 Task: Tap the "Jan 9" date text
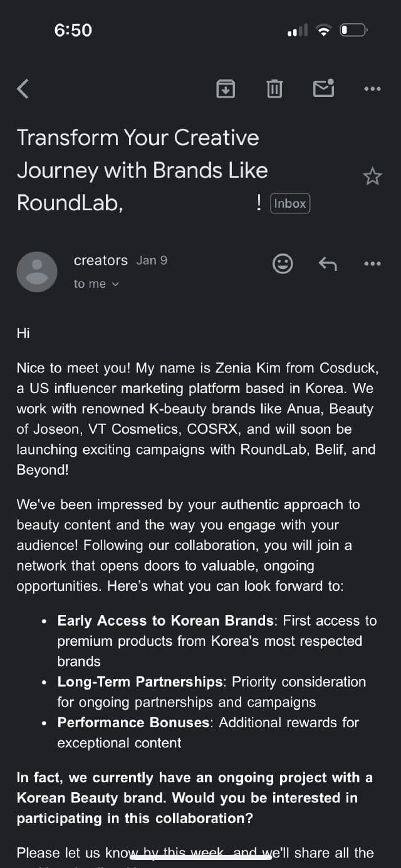coord(152,260)
